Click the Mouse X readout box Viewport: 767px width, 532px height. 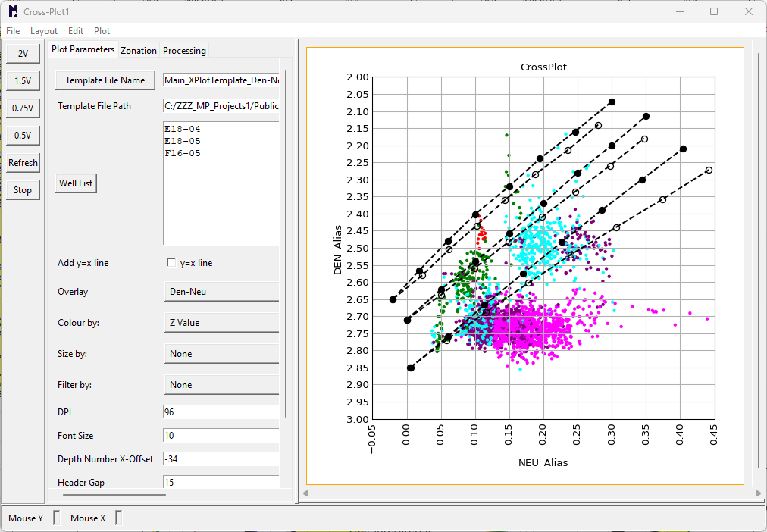tap(118, 518)
